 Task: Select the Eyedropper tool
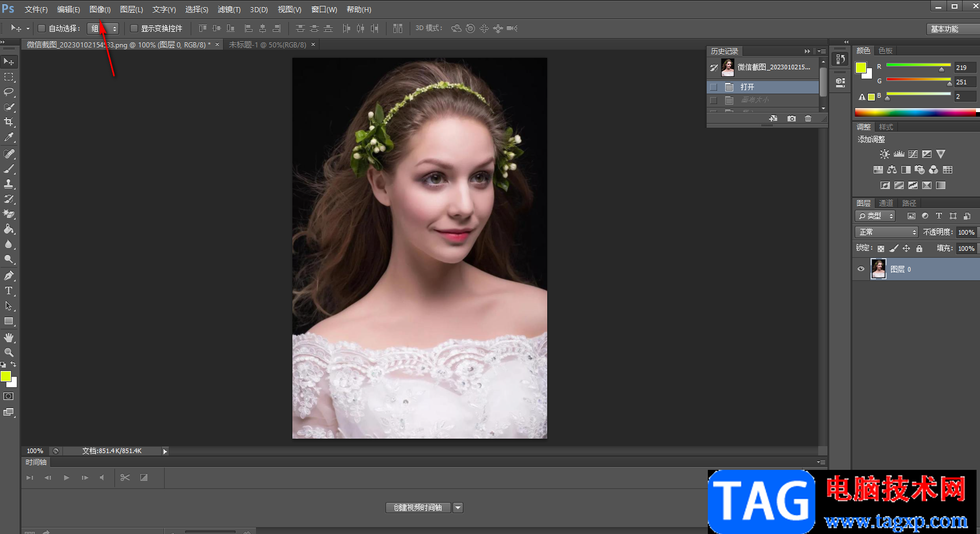pyautogui.click(x=9, y=137)
